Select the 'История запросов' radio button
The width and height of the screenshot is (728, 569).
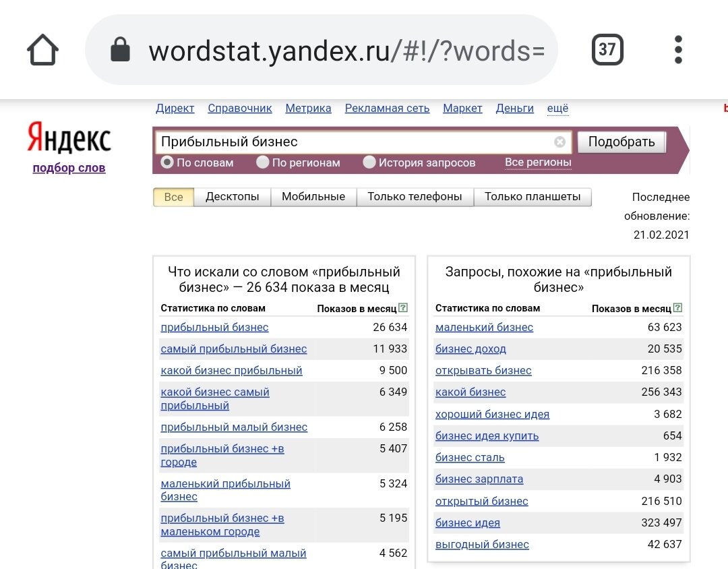pos(369,162)
